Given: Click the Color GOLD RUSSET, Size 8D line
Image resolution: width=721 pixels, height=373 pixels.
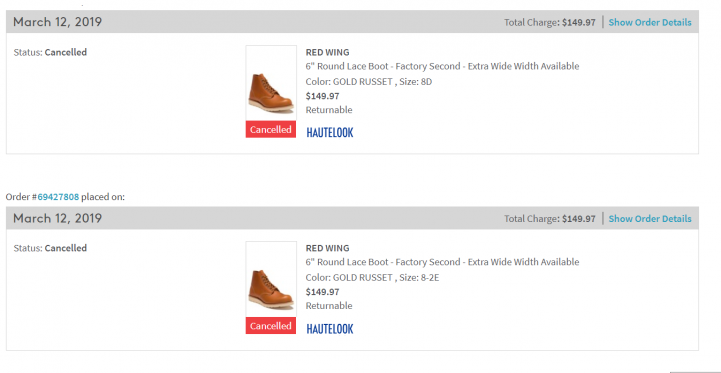Looking at the screenshot, I should pyautogui.click(x=369, y=82).
